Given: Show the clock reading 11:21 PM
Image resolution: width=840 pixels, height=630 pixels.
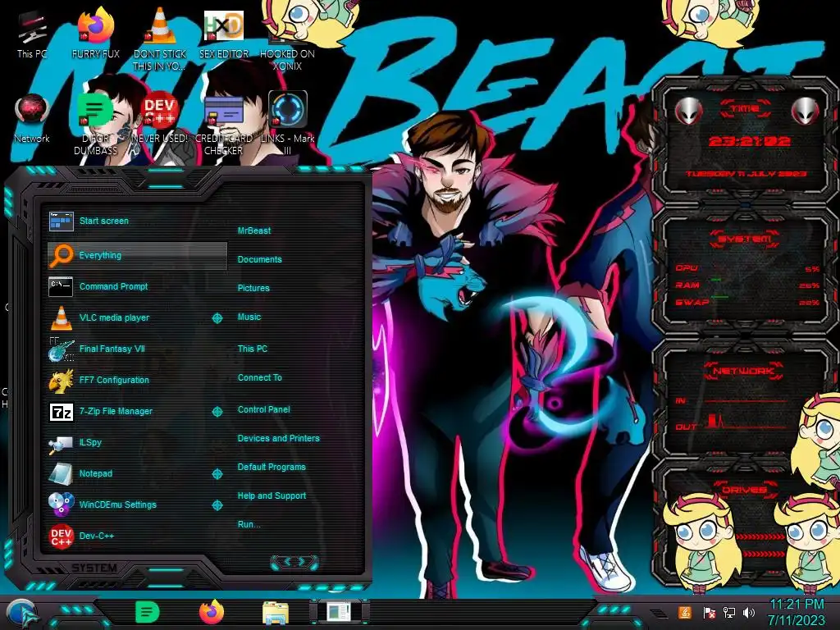Looking at the screenshot, I should pos(796,605).
